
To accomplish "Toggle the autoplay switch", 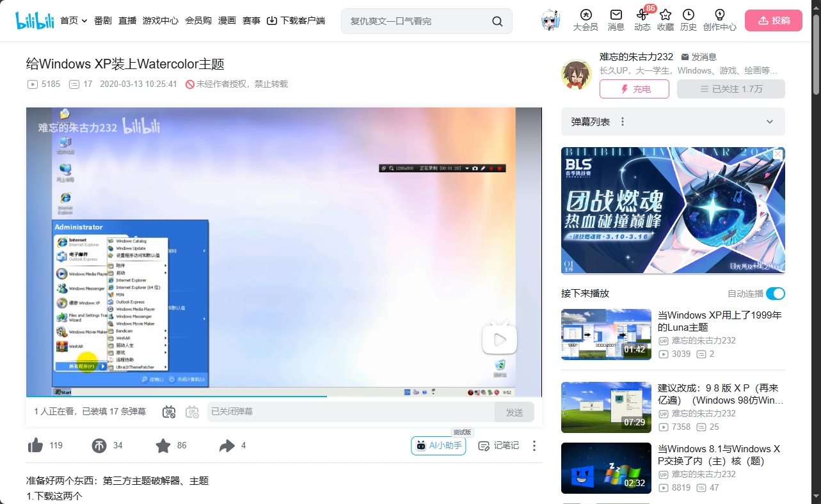I will tap(775, 294).
